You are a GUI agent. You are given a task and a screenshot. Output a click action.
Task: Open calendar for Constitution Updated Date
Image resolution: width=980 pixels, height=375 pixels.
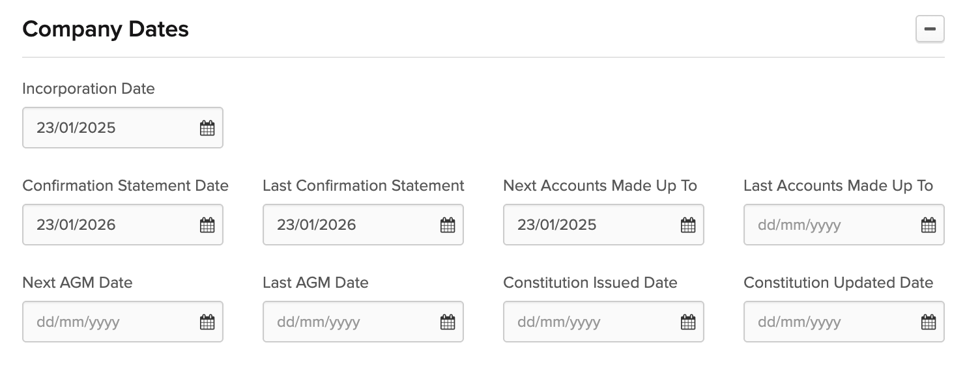[929, 322]
